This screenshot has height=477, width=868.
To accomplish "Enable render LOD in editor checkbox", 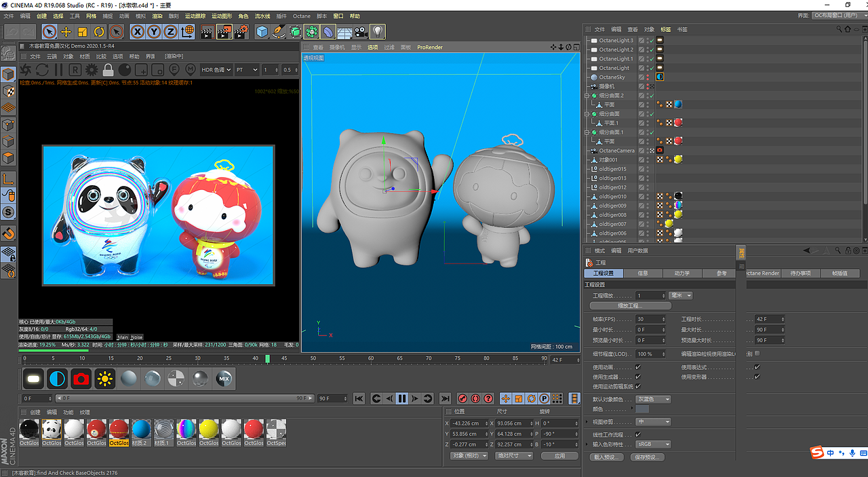I will point(757,354).
